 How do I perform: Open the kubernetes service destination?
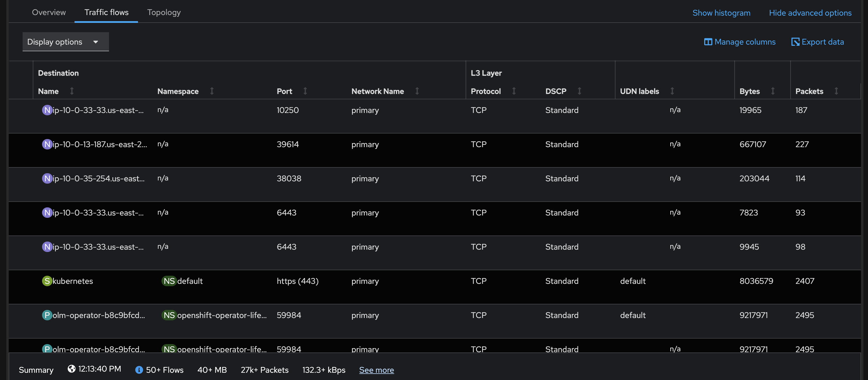point(72,281)
